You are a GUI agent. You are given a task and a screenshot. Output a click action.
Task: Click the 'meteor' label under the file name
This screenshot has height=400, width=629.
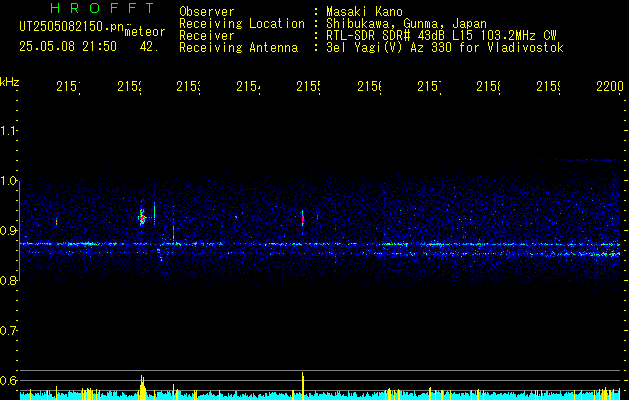145,32
